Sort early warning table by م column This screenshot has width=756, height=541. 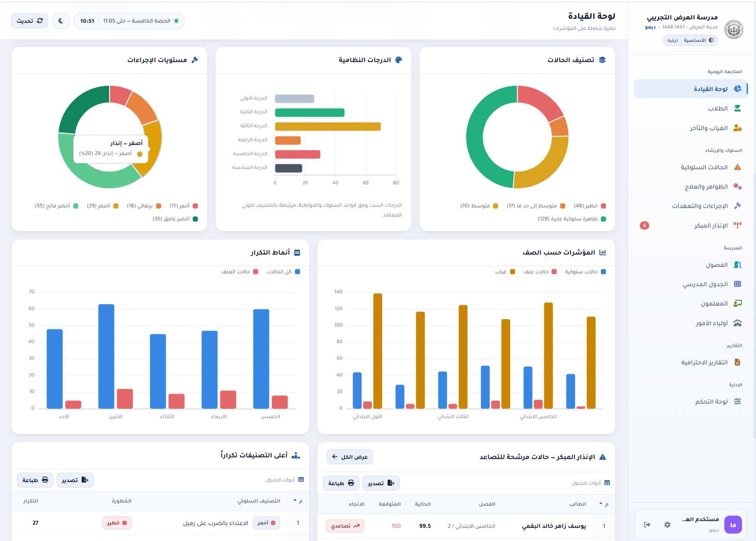point(604,504)
